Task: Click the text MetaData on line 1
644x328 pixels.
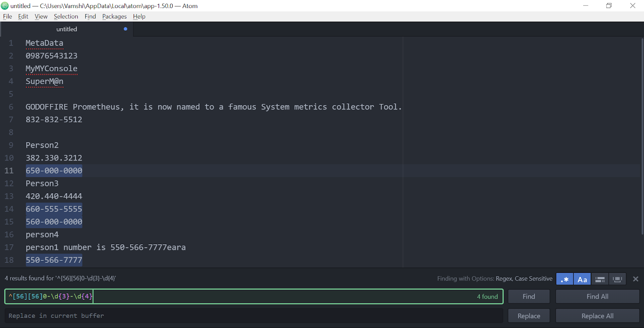Action: tap(44, 43)
